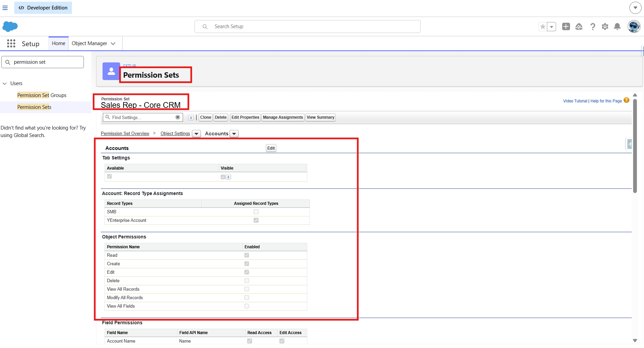This screenshot has height=348, width=644.
Task: Toggle Tab Settings Available checkbox
Action: pos(109,176)
